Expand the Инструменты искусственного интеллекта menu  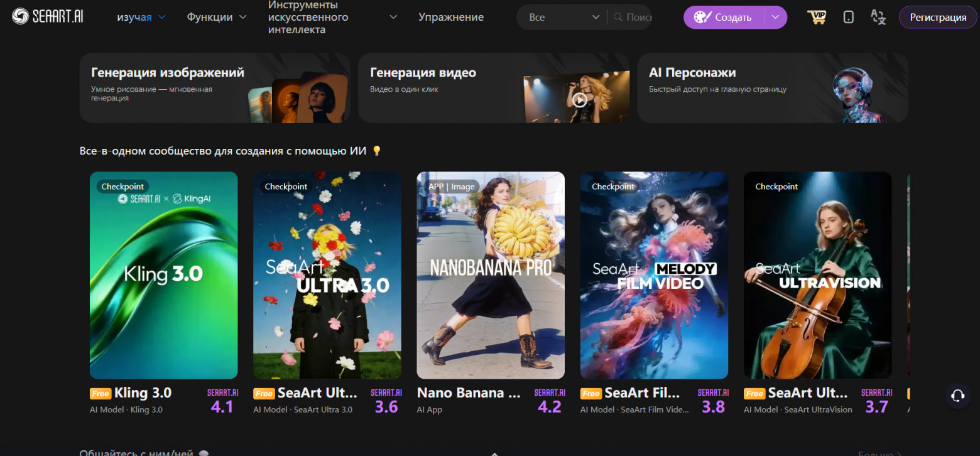click(333, 17)
